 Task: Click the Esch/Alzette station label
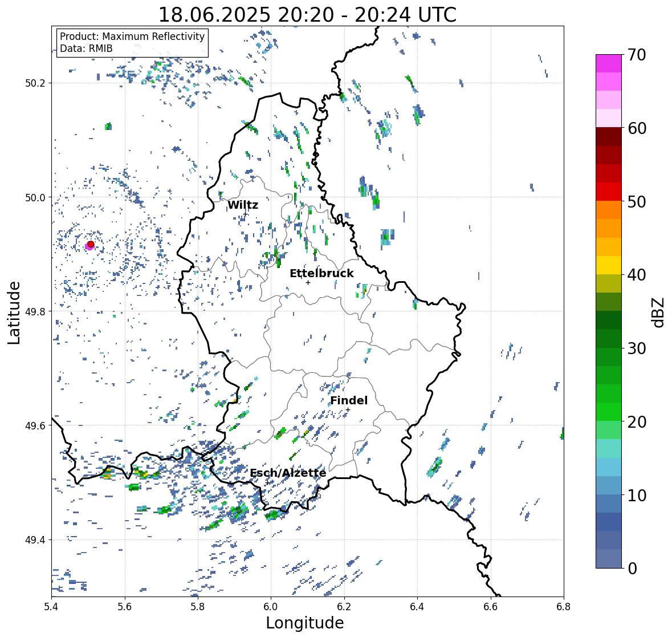pos(288,473)
